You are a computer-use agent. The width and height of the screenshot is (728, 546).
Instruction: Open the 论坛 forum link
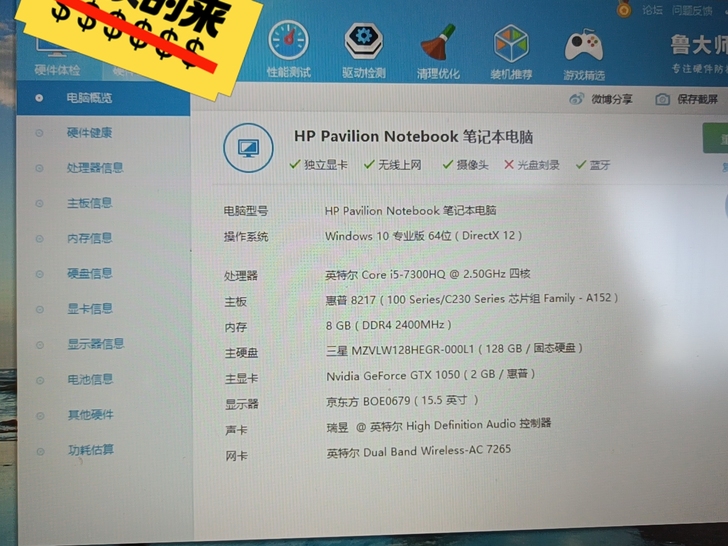(x=652, y=10)
